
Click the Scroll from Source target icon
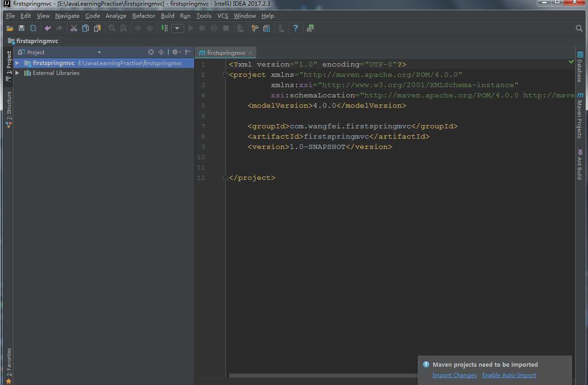(151, 52)
